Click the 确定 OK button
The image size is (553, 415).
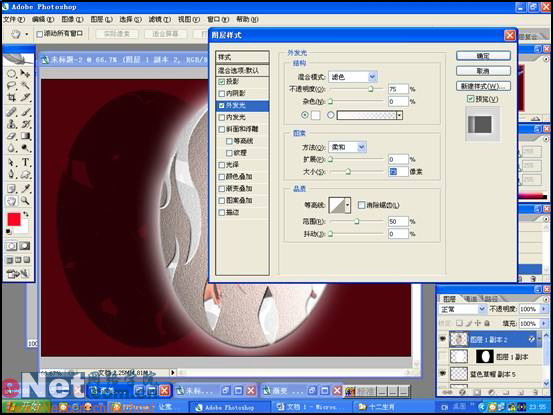[x=483, y=56]
